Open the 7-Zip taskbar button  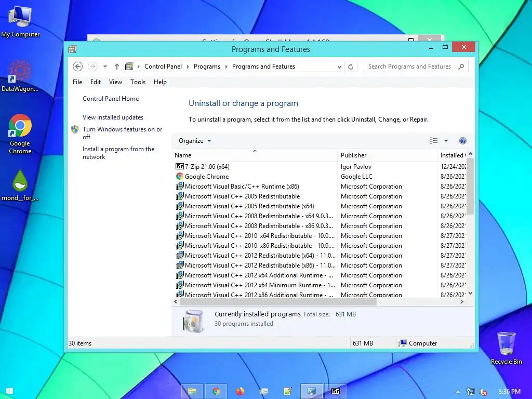tap(336, 391)
